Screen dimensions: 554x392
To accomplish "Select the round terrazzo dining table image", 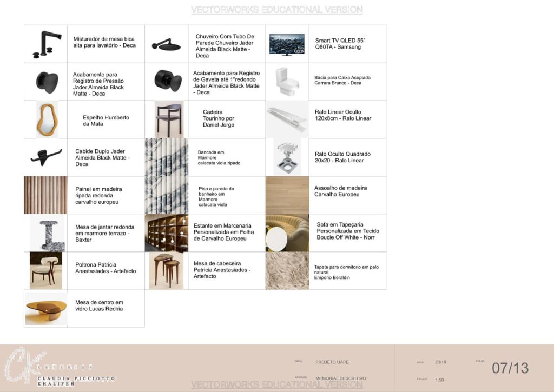I will click(45, 232).
